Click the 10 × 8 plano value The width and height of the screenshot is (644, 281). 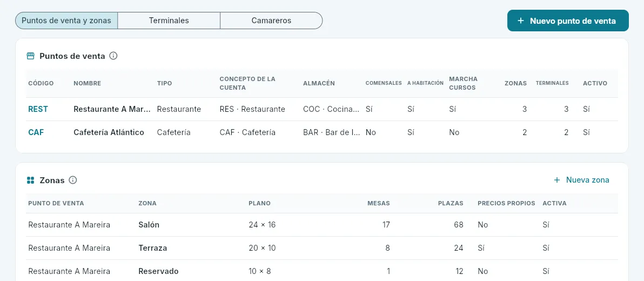click(259, 271)
